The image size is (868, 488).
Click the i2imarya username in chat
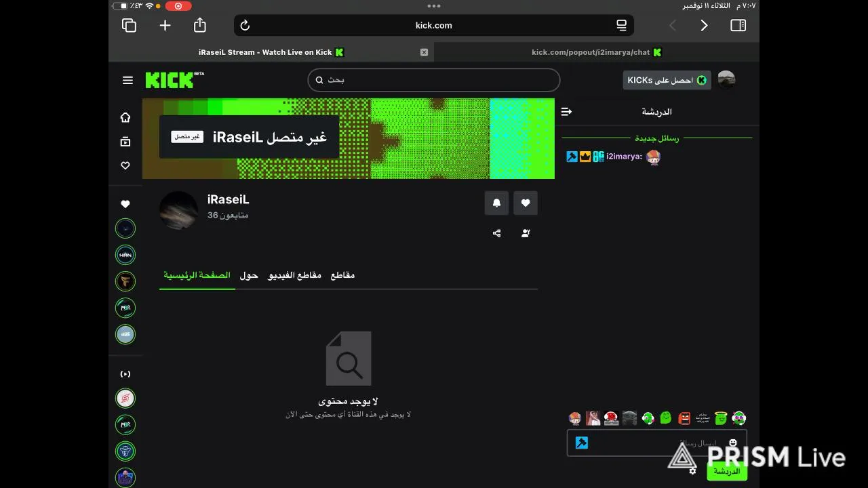[624, 157]
